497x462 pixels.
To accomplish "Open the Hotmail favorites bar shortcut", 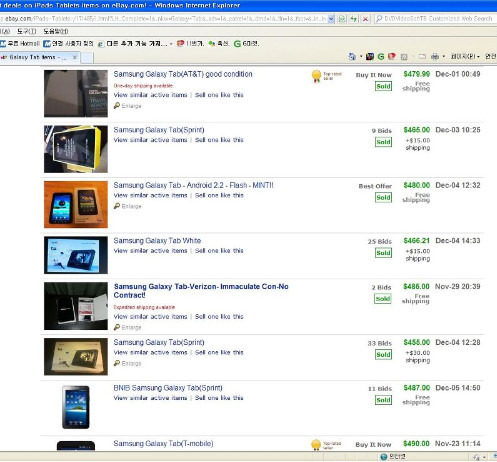I will (20, 44).
